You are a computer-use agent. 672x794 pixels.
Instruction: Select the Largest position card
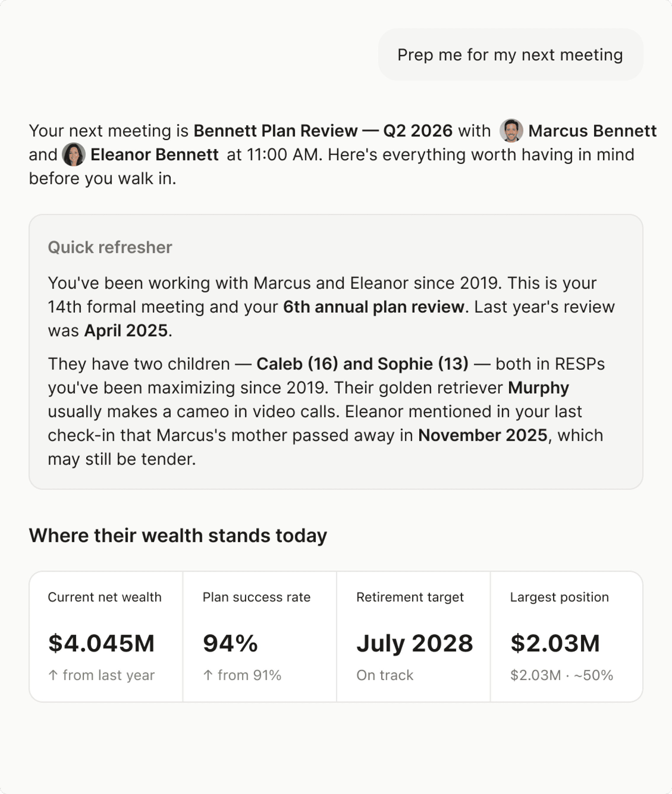pyautogui.click(x=567, y=636)
